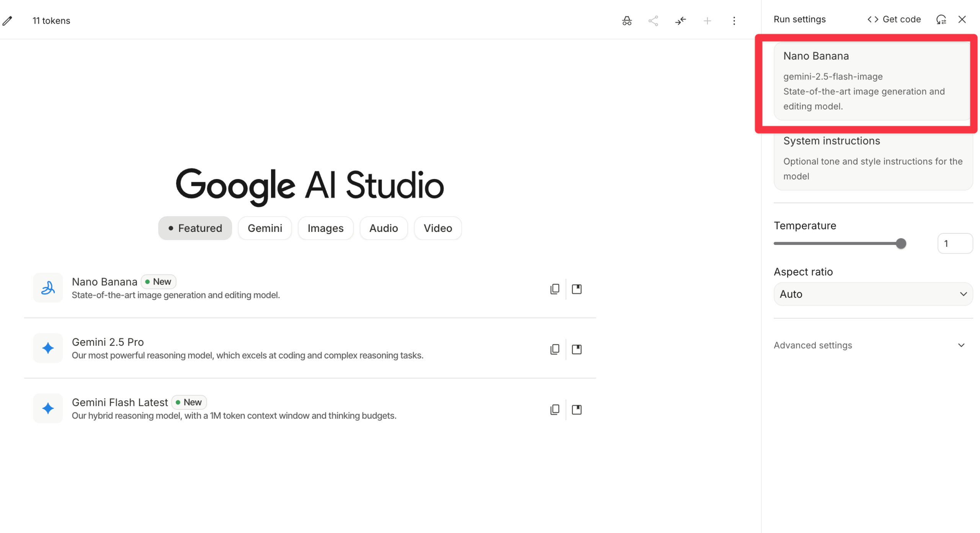Open the three-dot more options menu
The height and width of the screenshot is (533, 980).
pyautogui.click(x=734, y=21)
